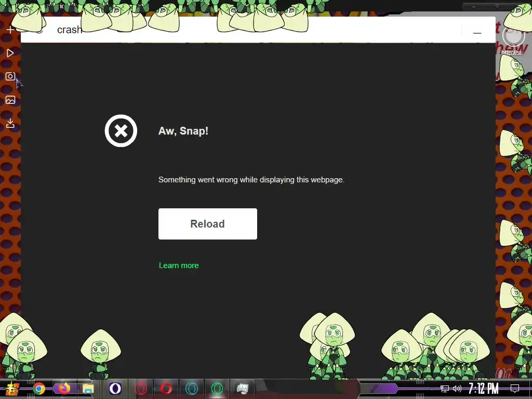Open the volume control tray icon

tap(457, 389)
